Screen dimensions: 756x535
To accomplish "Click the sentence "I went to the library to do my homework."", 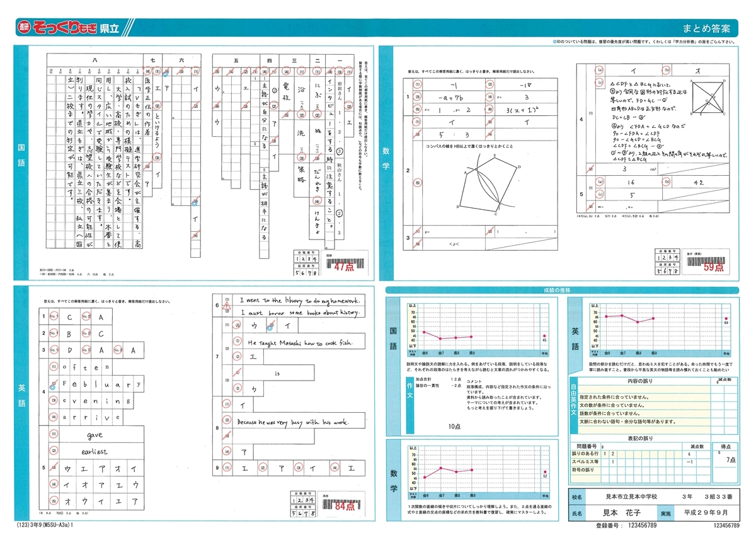I will (x=299, y=301).
